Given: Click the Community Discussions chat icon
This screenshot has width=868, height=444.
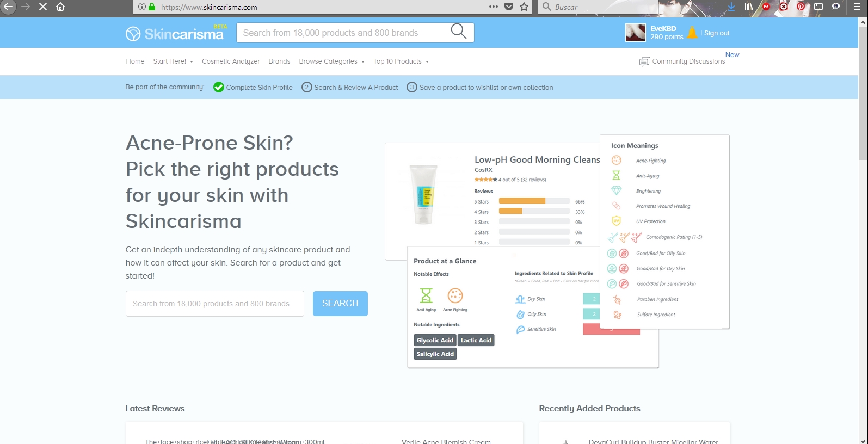Looking at the screenshot, I should tap(644, 61).
